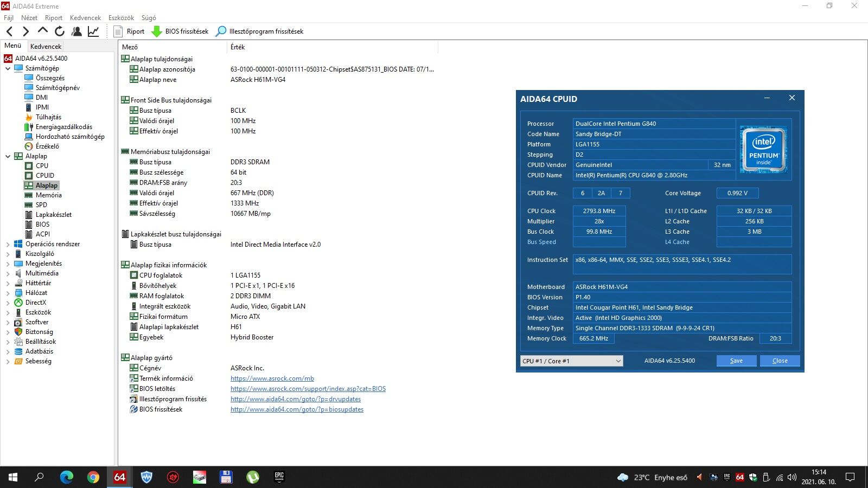868x488 pixels.
Task: Go forward with the right arrow toolbar icon
Action: tap(25, 31)
